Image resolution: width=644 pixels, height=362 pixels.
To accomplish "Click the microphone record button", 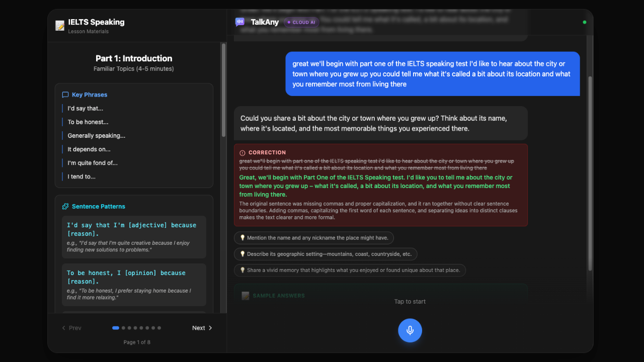I will click(410, 330).
